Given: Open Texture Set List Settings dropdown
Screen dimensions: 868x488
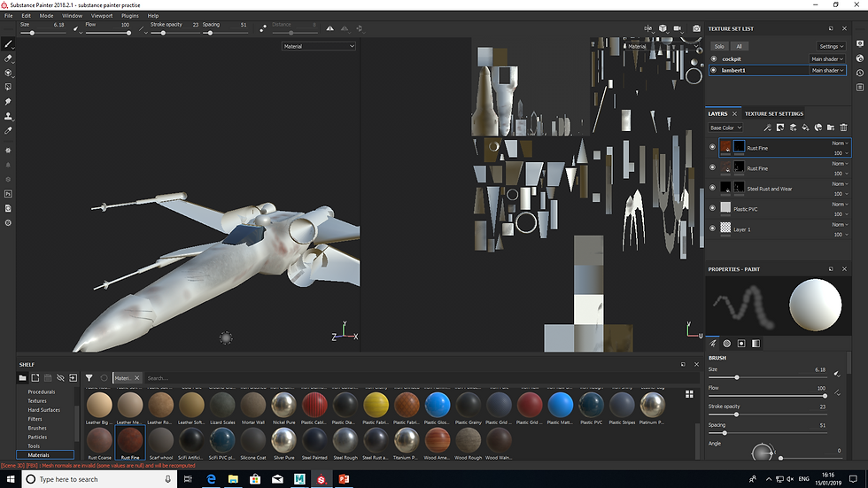Looking at the screenshot, I should [x=831, y=46].
